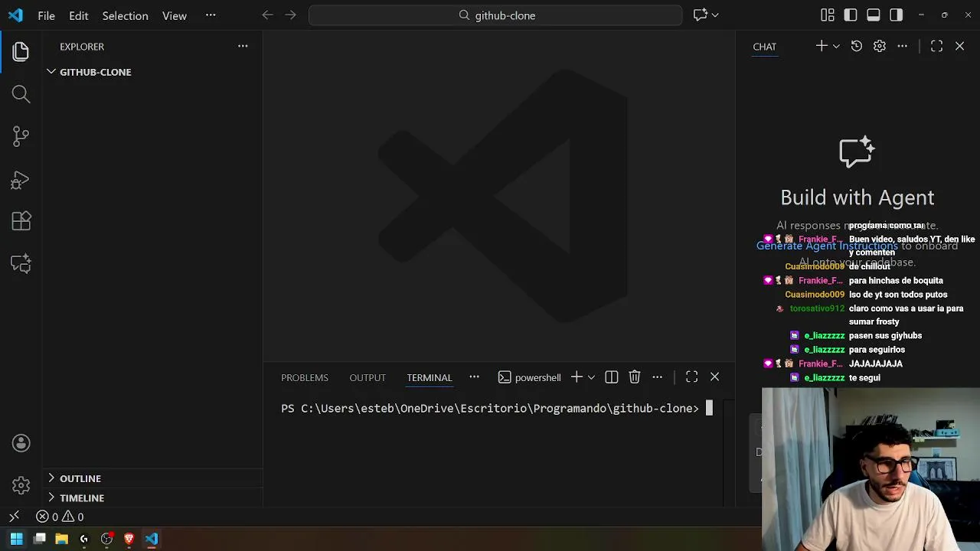Show additional panel views ellipsis
Viewport: 980px width, 551px height.
tap(474, 377)
